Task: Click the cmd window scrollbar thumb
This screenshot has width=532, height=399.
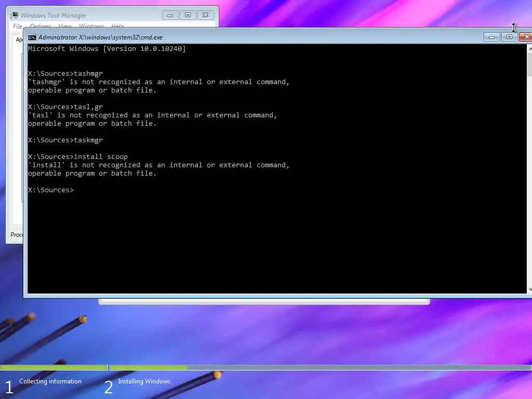Action: (x=529, y=65)
